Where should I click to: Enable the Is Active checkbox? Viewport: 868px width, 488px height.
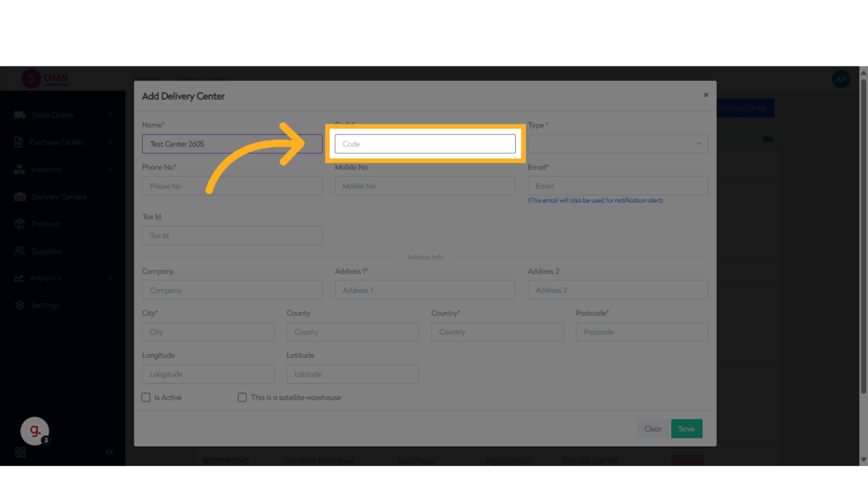[146, 397]
